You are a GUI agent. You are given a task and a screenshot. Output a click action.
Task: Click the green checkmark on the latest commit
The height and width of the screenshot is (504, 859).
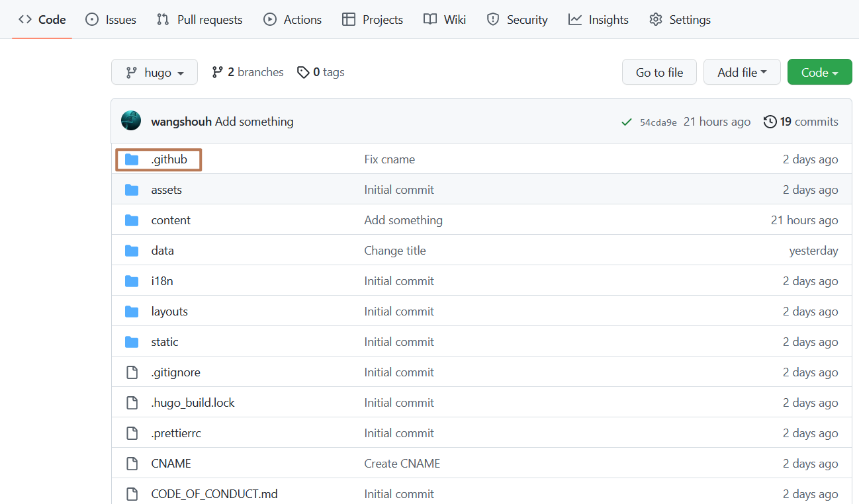[626, 122]
